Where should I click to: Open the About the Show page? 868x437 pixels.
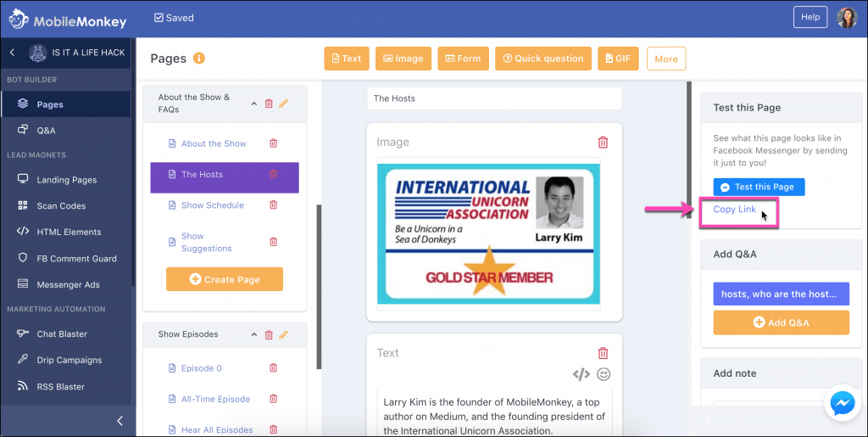[x=214, y=143]
